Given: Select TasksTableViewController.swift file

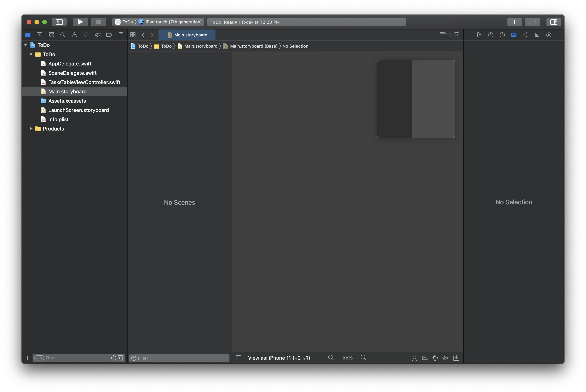Looking at the screenshot, I should [x=84, y=82].
